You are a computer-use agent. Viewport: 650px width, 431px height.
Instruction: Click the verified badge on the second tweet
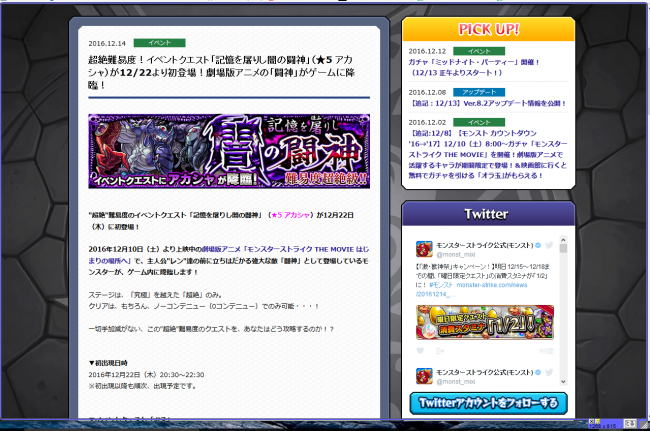pyautogui.click(x=538, y=372)
